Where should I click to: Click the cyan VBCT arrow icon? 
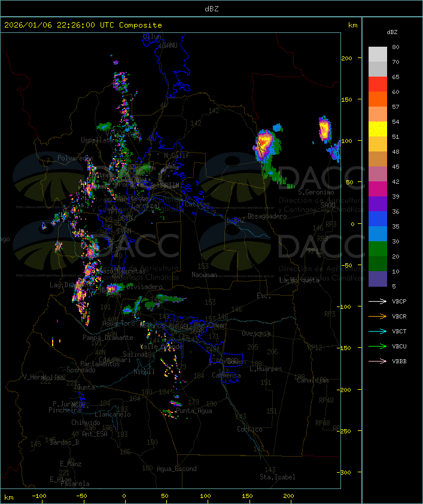[378, 331]
